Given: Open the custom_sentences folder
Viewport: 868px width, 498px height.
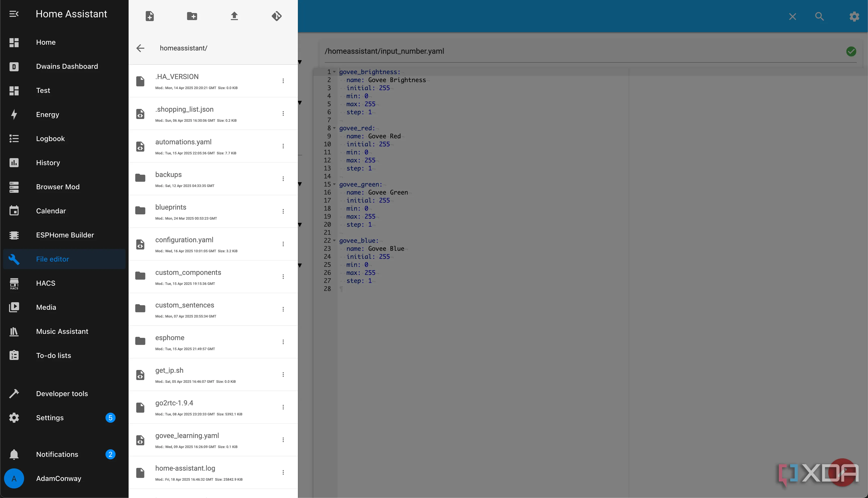Looking at the screenshot, I should pos(213,309).
